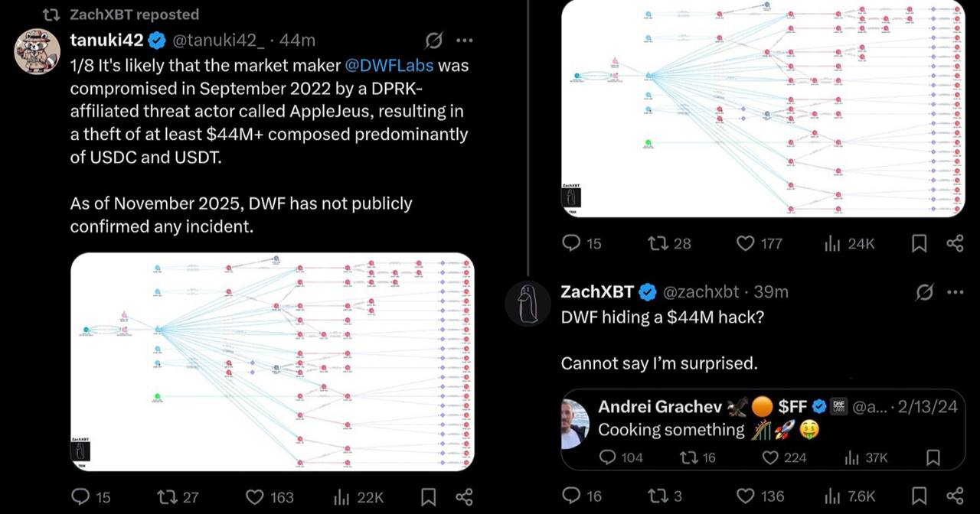Share tanuki42's post with 22K views
The image size is (980, 514).
click(464, 497)
